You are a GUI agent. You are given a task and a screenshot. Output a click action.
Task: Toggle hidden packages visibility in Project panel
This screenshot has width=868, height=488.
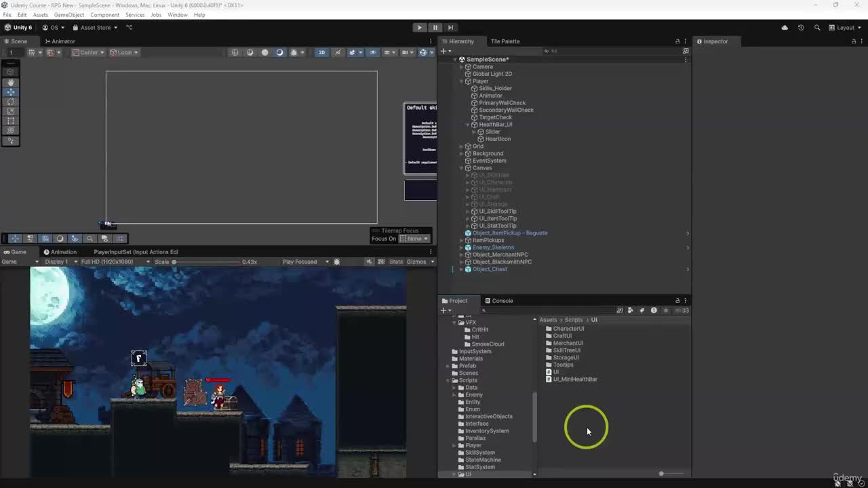tap(682, 310)
